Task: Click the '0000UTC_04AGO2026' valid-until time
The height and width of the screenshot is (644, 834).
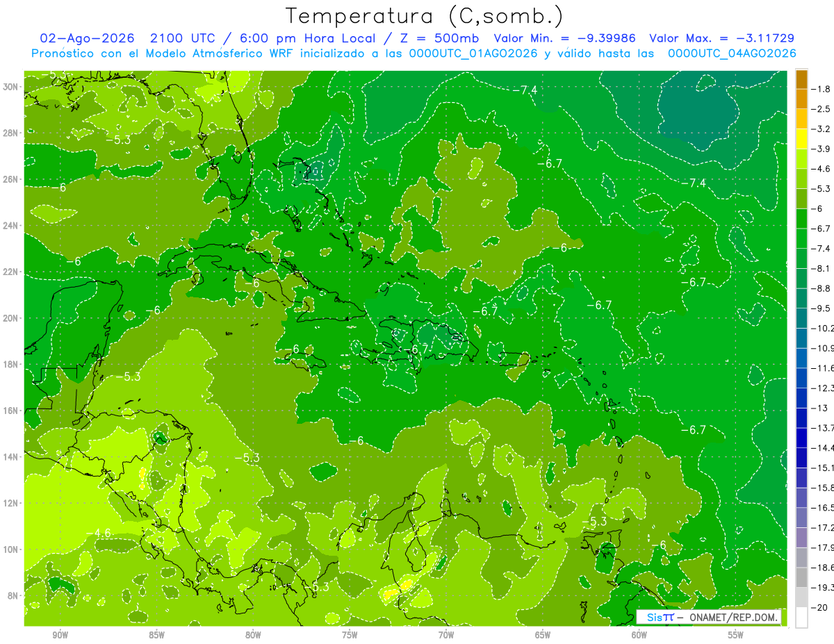Action: coord(732,53)
